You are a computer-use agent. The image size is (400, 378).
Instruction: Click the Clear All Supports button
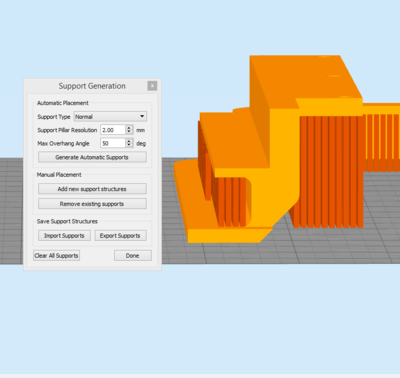57,256
